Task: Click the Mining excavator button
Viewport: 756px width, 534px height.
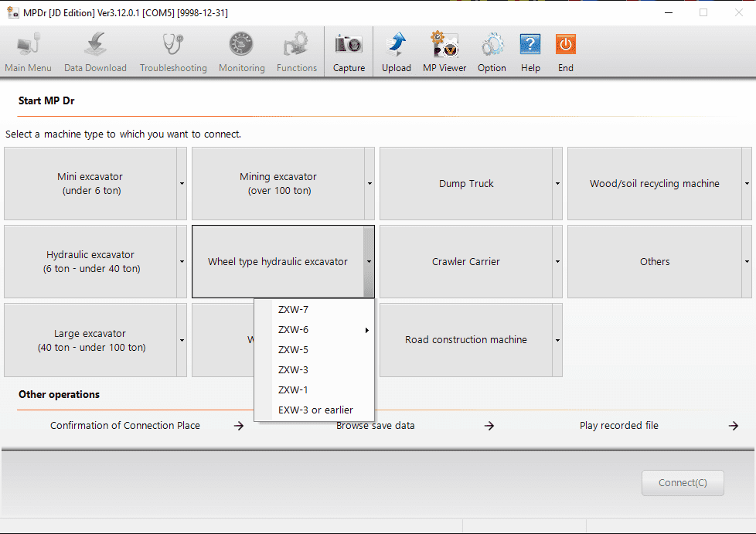Action: coord(278,184)
